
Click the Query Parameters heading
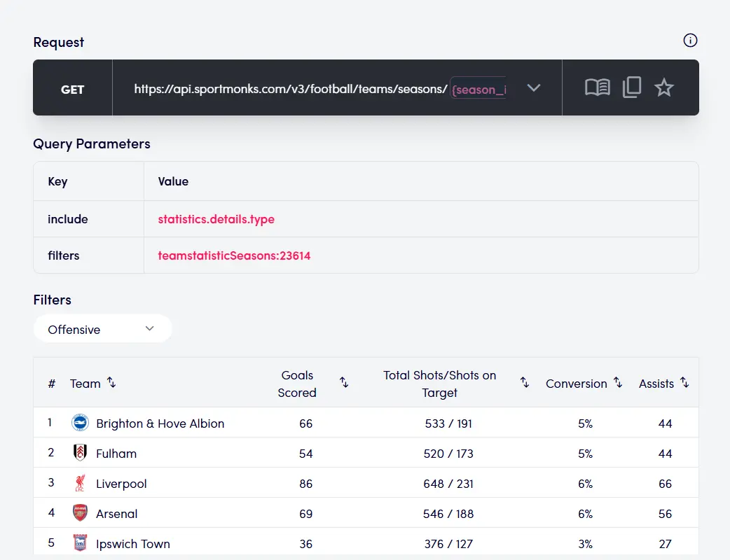92,143
